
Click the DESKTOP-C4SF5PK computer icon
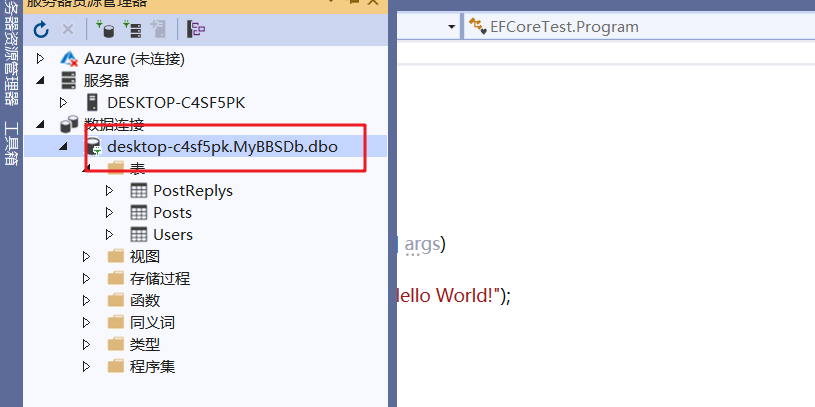pyautogui.click(x=92, y=102)
